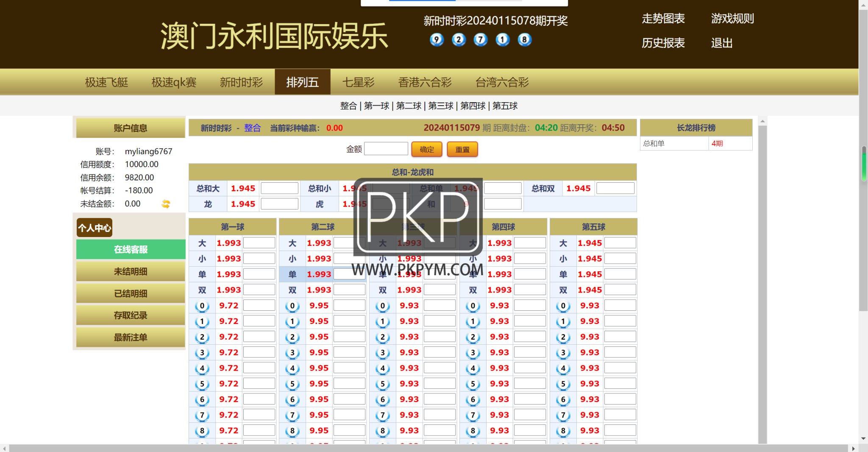This screenshot has width=868, height=452.
Task: Click the 确定 confirm button
Action: (x=427, y=149)
